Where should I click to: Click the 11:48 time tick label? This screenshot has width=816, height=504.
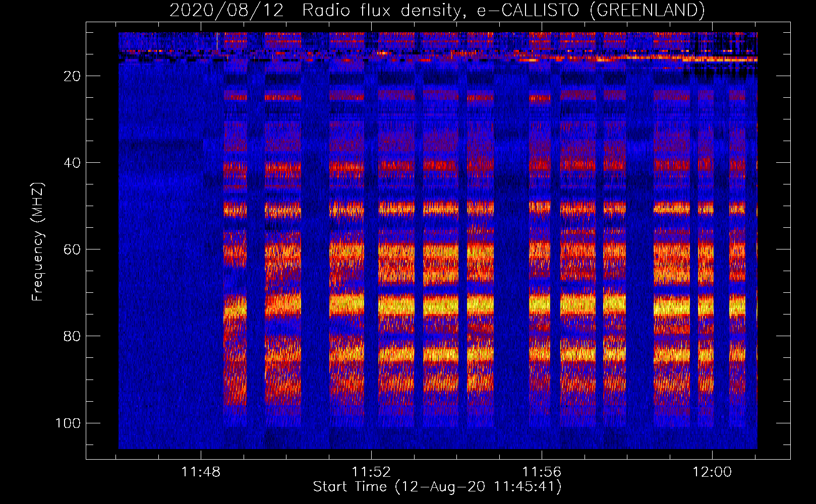tap(201, 472)
